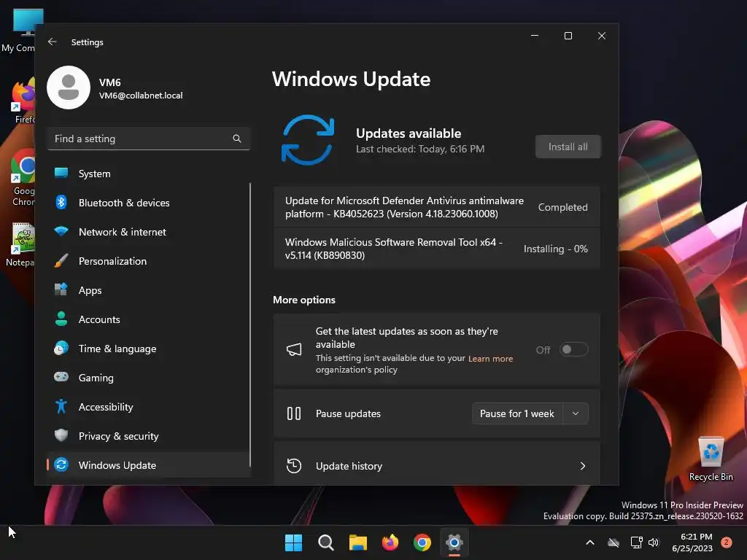Screen dimensions: 747x560
Task: Open the 6:21 PM clock and date
Action: click(693, 542)
